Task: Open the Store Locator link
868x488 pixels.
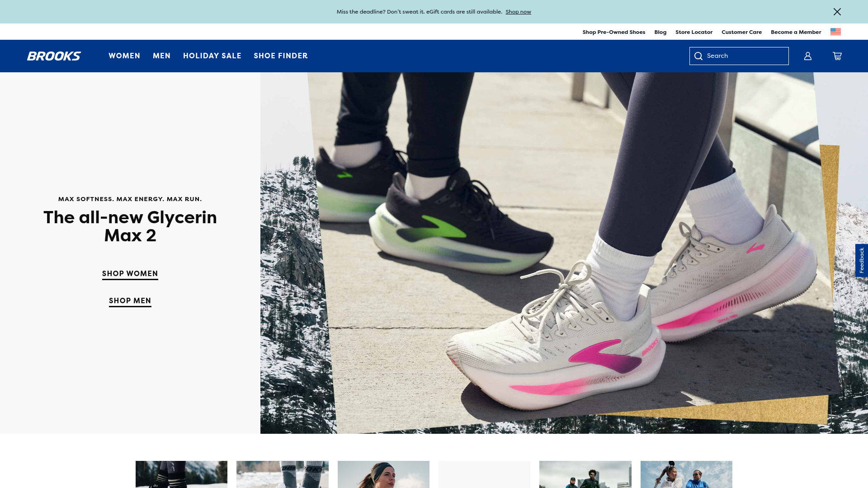Action: click(694, 32)
